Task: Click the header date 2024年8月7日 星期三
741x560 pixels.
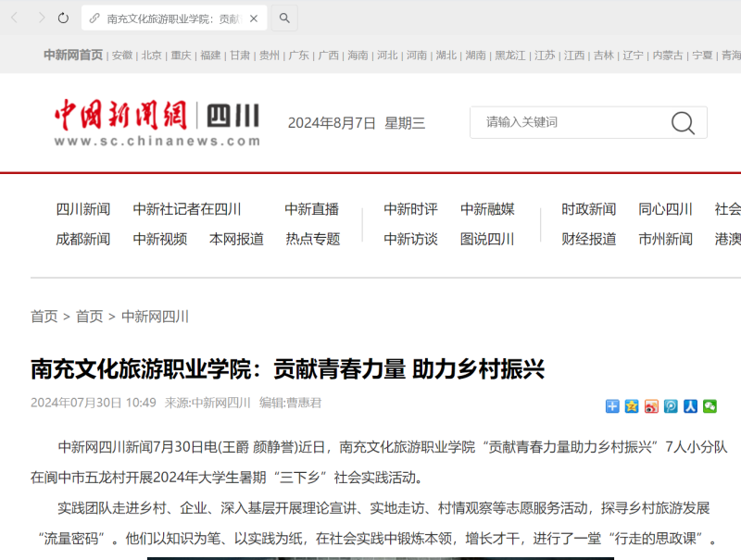Action: (357, 123)
